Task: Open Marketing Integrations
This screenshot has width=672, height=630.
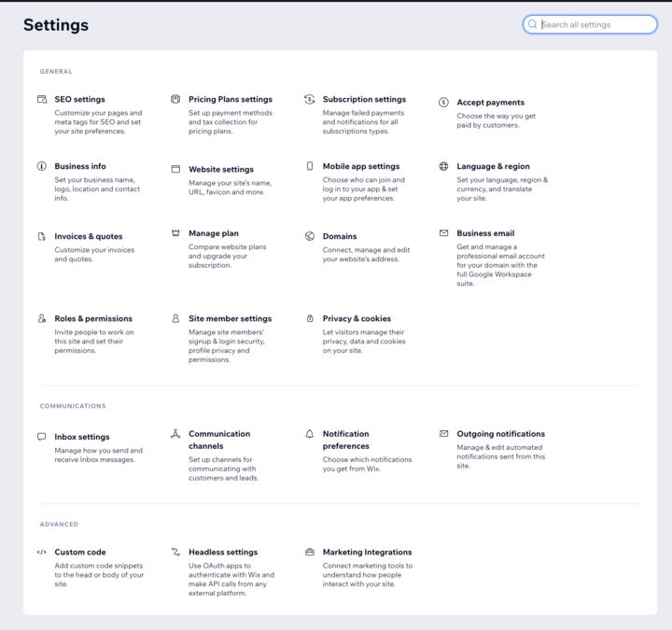Action: tap(368, 552)
